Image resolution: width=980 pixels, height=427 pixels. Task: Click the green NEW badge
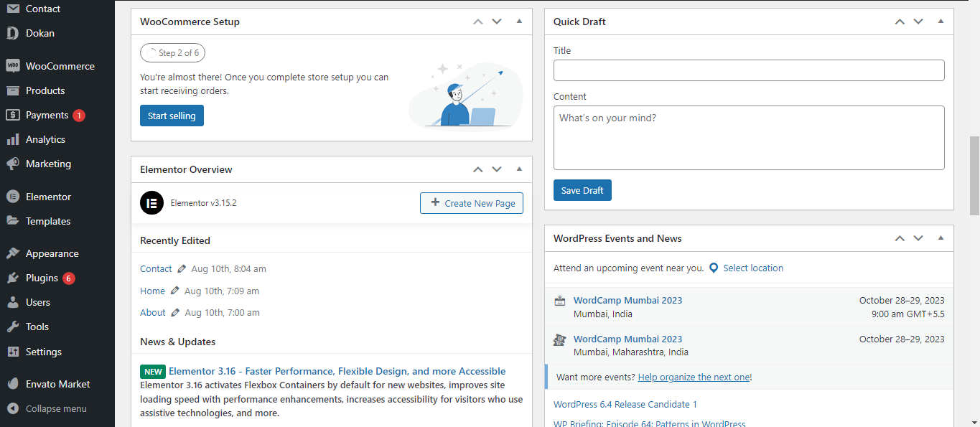(x=153, y=372)
